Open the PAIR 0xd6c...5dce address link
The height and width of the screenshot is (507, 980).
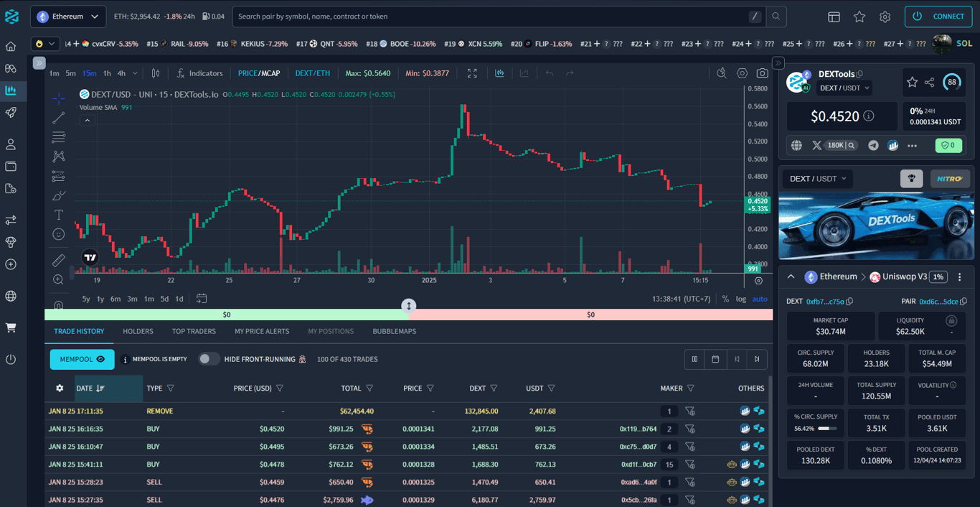pyautogui.click(x=938, y=302)
